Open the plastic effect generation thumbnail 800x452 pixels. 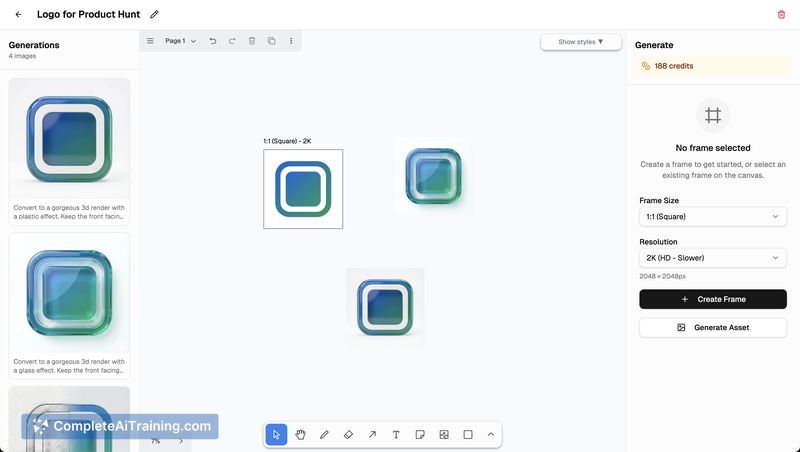click(69, 139)
